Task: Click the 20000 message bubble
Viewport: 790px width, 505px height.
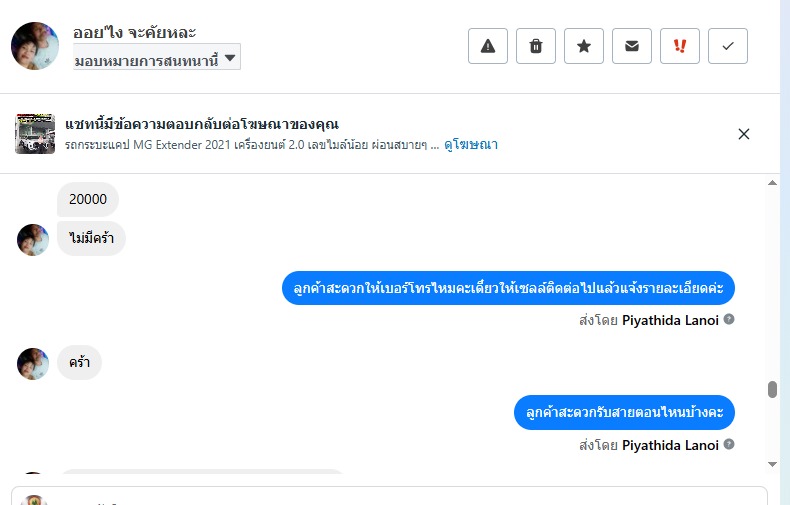Action: [88, 199]
